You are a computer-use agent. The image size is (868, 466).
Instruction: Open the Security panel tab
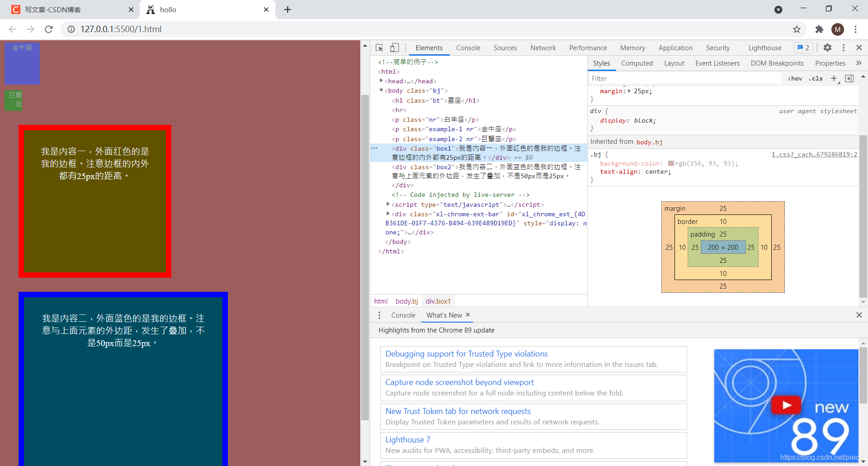pyautogui.click(x=717, y=48)
